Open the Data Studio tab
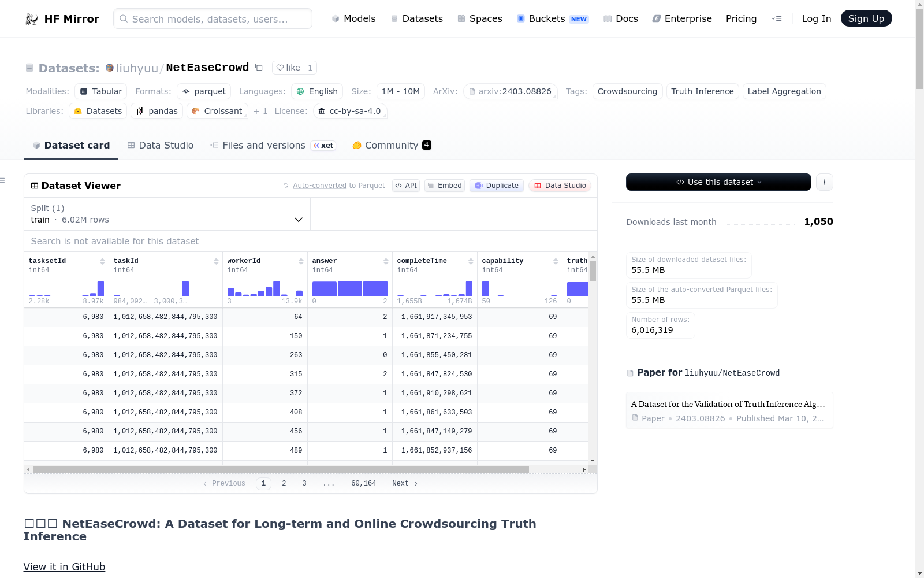Viewport: 924px width, 578px height. tap(161, 146)
